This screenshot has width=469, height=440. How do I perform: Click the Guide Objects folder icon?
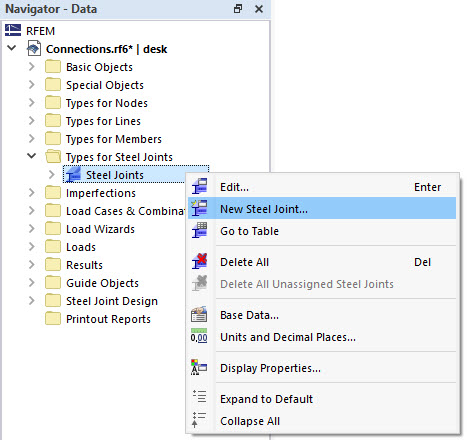53,283
